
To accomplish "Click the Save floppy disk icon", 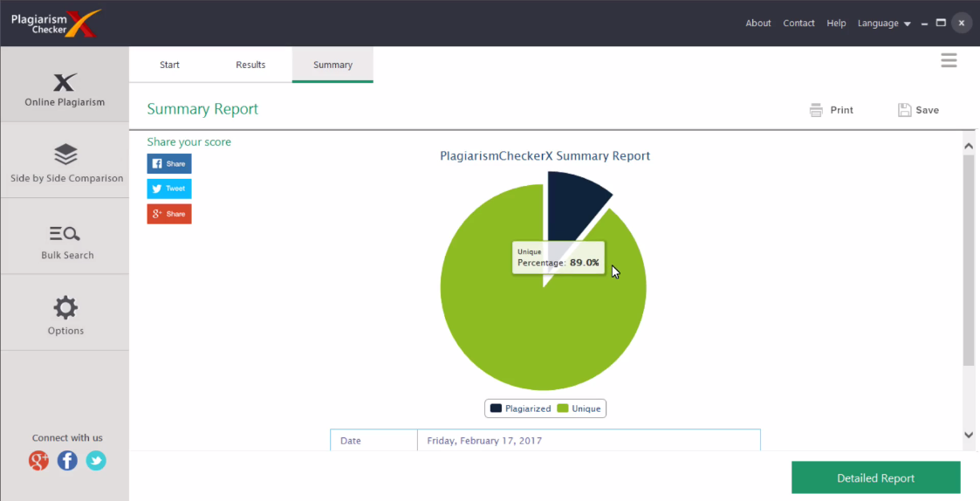I will (904, 110).
